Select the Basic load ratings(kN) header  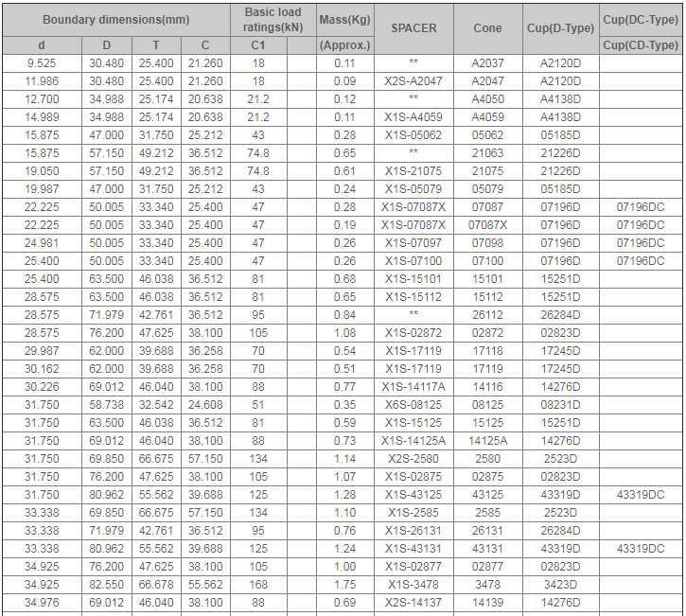273,20
